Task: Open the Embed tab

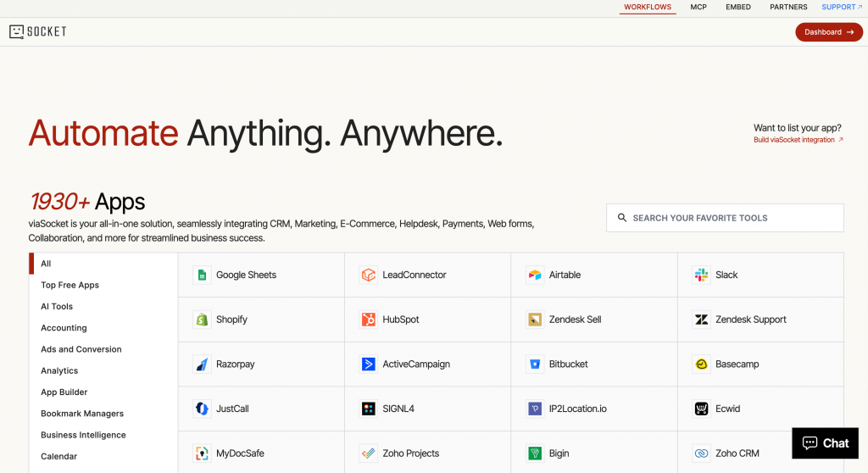Action: pyautogui.click(x=738, y=7)
